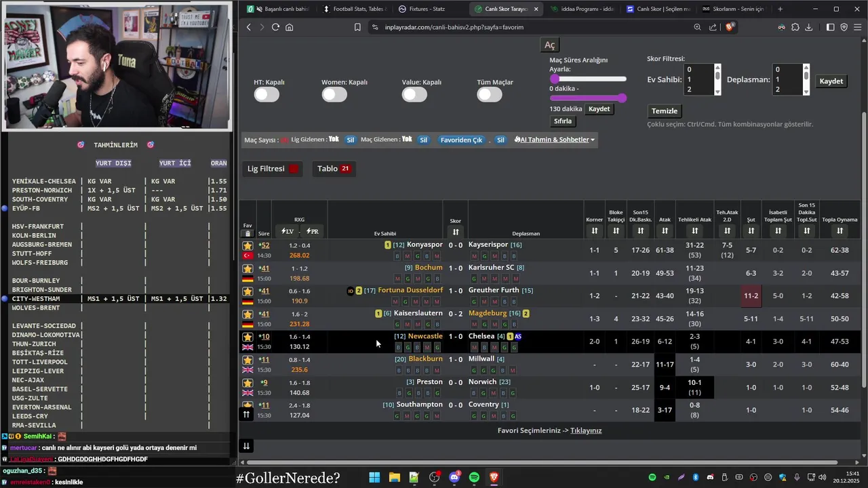
Task: Sort by the Bloke Takipçi column
Action: [x=616, y=231]
